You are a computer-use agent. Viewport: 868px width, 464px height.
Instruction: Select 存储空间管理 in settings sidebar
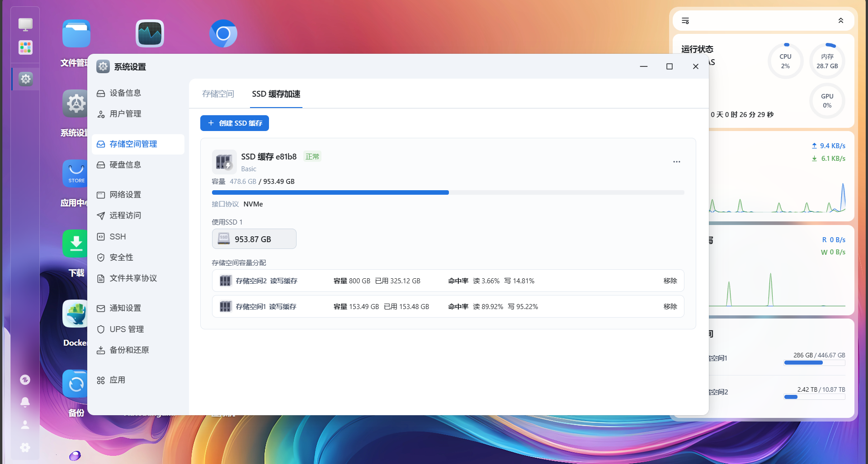pos(138,144)
